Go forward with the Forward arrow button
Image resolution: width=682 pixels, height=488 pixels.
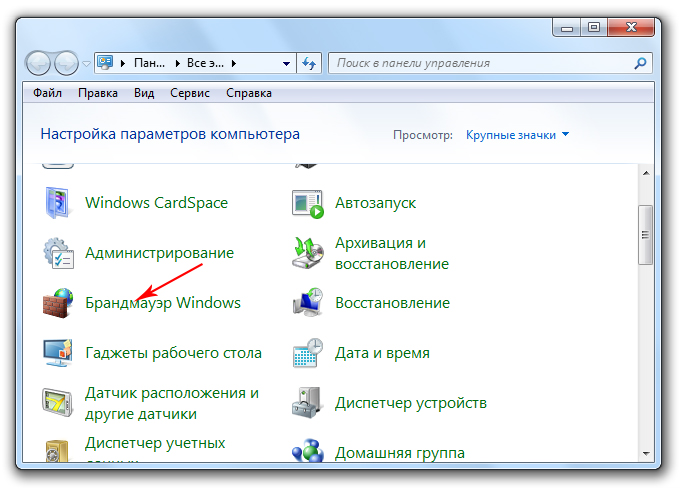[x=66, y=64]
